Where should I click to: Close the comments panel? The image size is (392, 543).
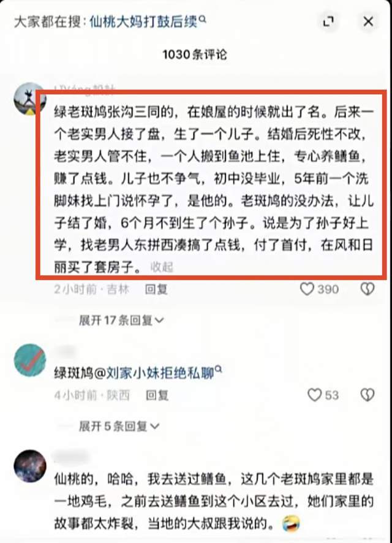click(x=369, y=21)
